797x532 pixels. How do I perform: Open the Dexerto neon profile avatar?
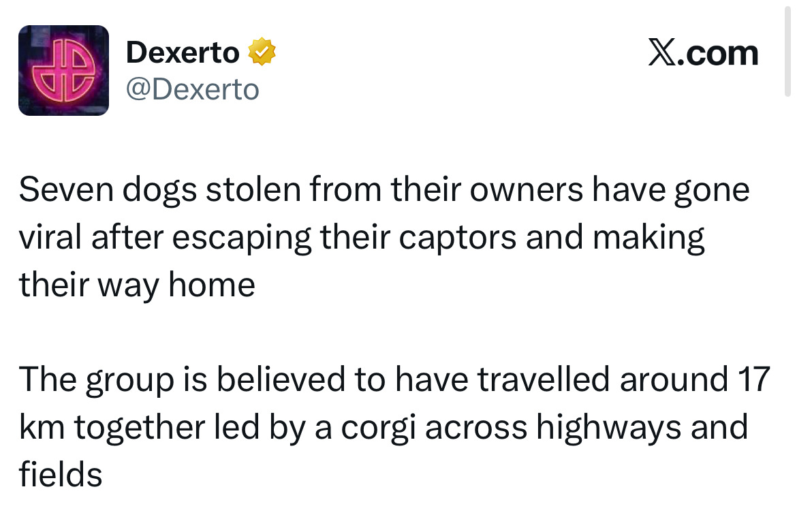[63, 70]
